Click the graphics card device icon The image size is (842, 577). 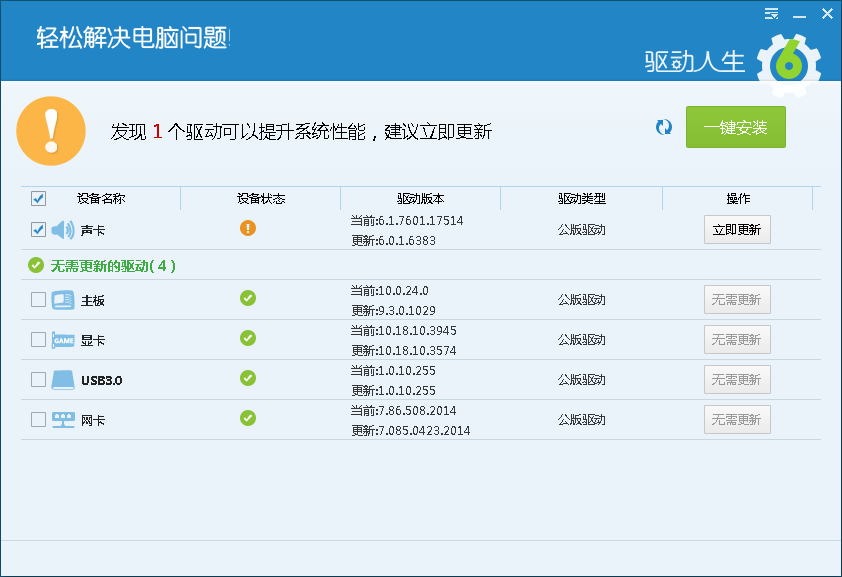pyautogui.click(x=63, y=340)
